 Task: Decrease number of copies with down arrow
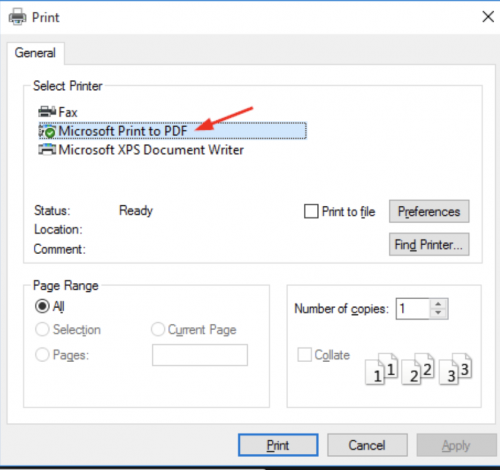tap(438, 313)
